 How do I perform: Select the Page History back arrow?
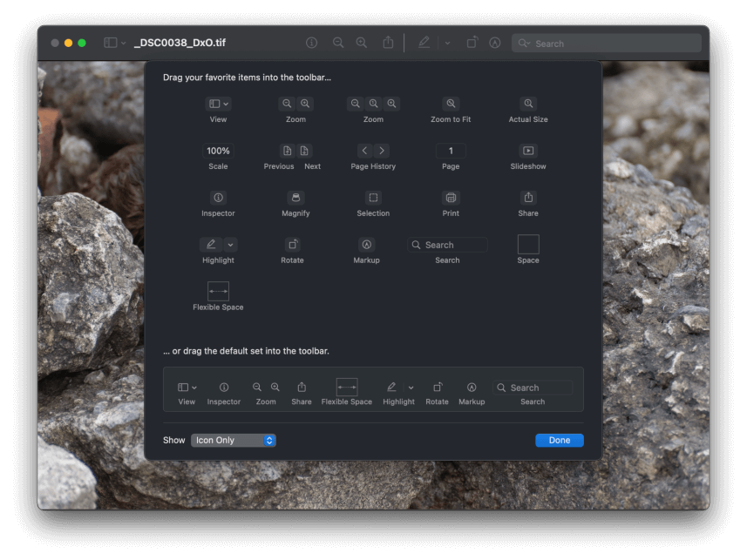point(364,150)
